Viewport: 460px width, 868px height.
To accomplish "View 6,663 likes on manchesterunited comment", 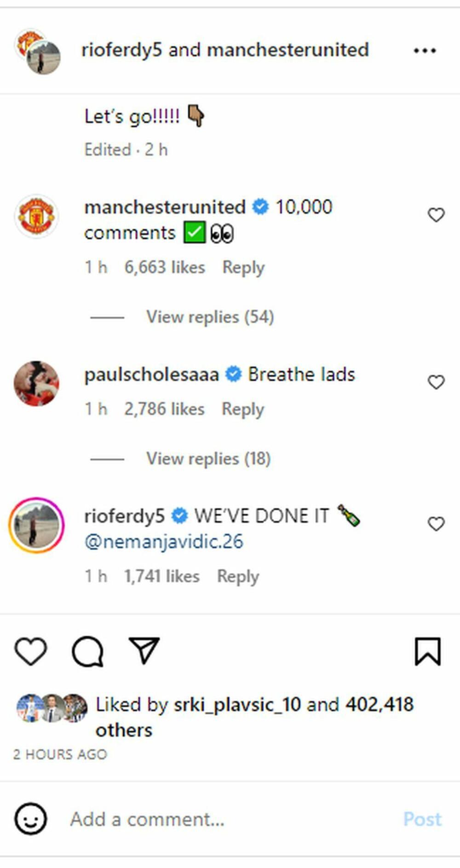I will click(x=165, y=267).
